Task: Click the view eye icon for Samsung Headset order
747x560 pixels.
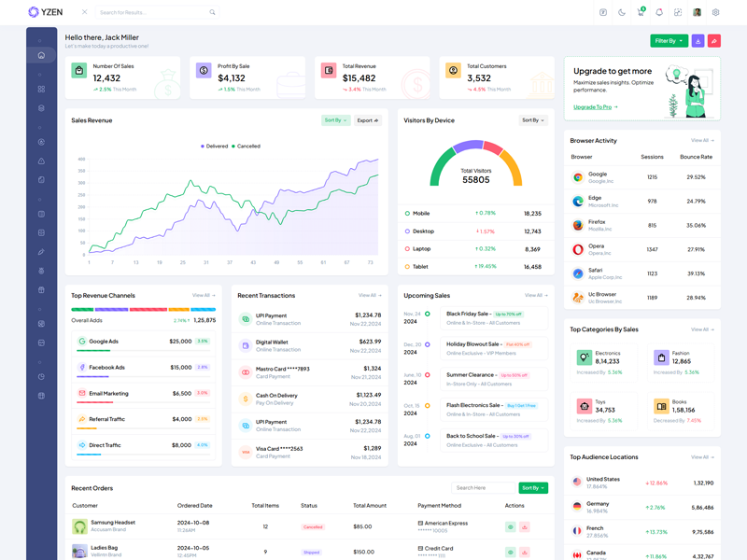Action: (x=510, y=526)
